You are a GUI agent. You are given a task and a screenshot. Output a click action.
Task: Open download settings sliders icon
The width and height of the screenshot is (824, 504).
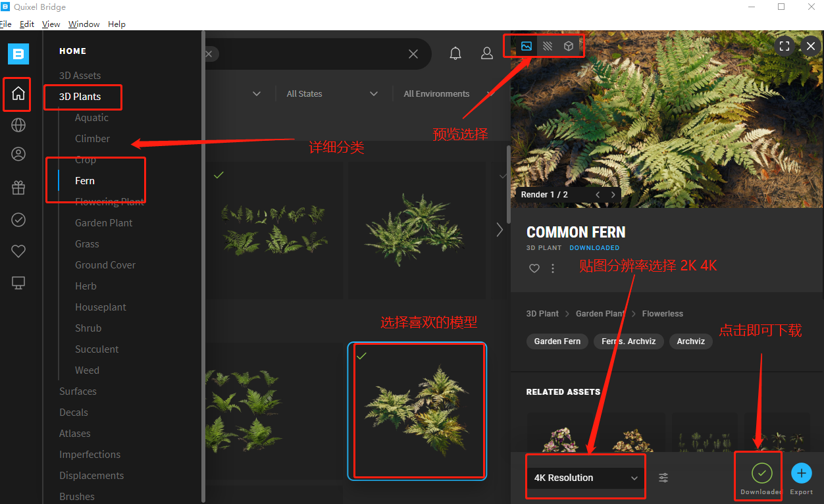663,478
